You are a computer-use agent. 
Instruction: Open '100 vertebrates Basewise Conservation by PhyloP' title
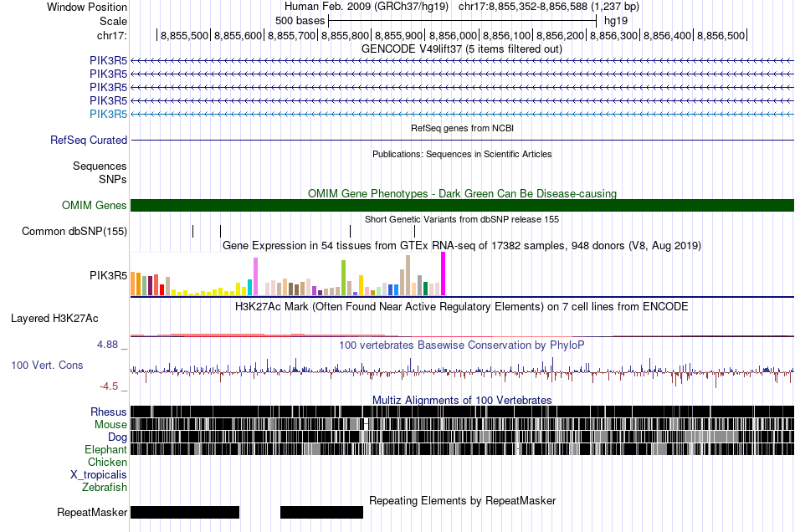coord(461,345)
